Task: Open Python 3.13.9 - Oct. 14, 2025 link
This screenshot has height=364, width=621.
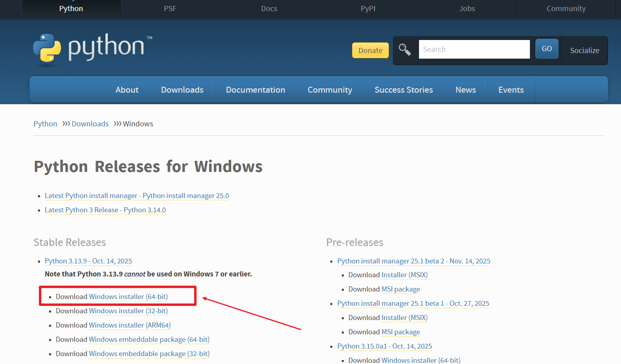Action: [88, 261]
